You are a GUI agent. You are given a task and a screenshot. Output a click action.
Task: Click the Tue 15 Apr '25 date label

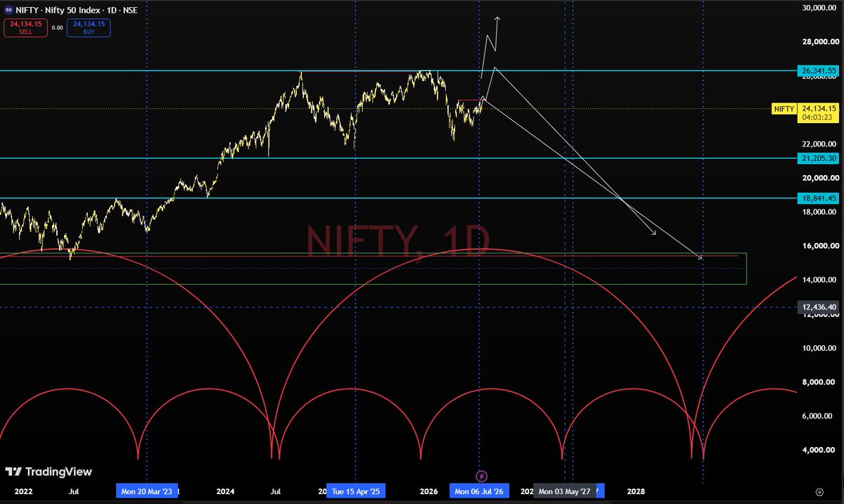pos(355,492)
